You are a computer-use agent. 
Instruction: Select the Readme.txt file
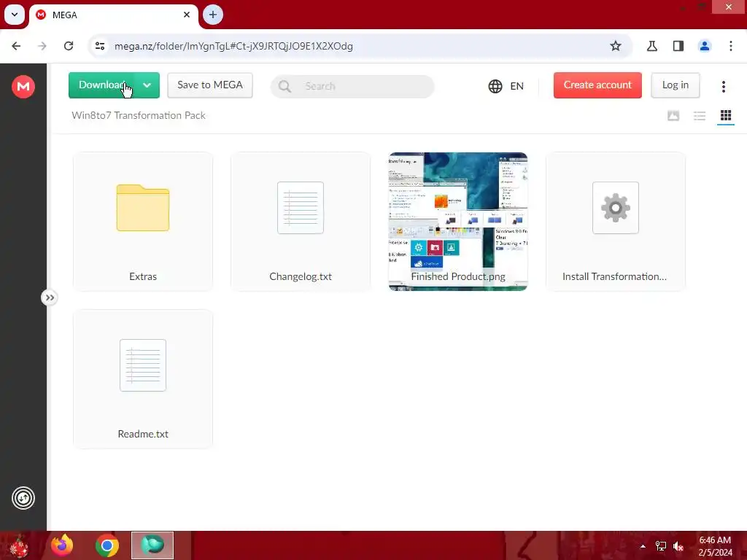[143, 379]
